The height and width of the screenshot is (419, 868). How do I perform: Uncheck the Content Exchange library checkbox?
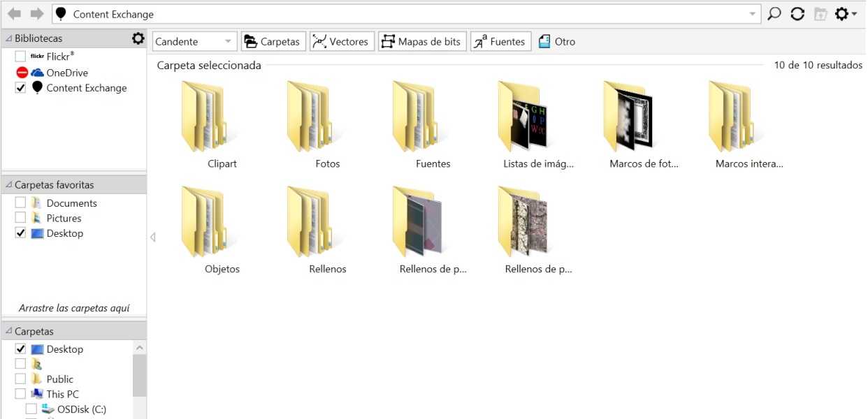tap(20, 88)
